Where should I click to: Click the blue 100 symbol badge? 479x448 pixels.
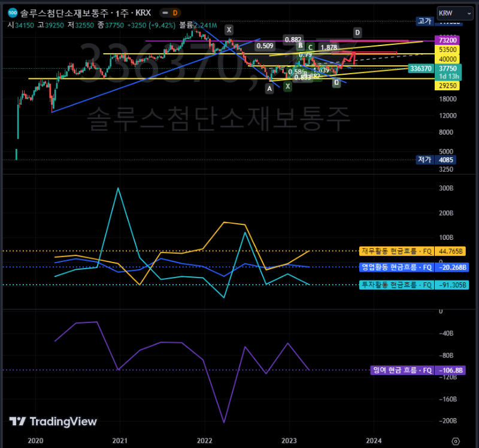tap(13, 13)
